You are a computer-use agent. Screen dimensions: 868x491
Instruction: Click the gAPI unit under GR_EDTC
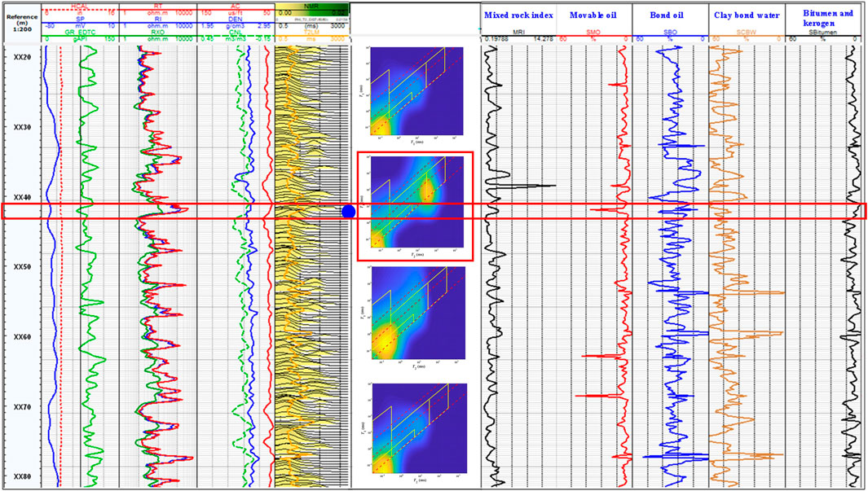coord(80,39)
